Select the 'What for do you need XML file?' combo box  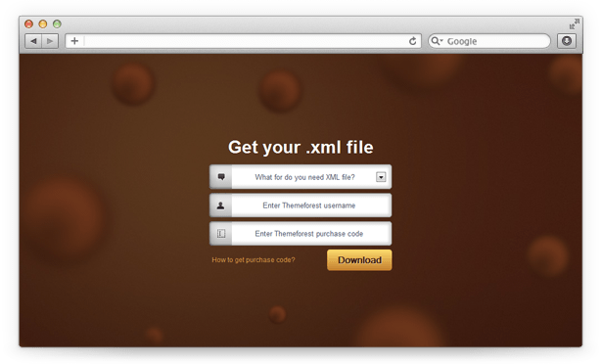coord(301,177)
